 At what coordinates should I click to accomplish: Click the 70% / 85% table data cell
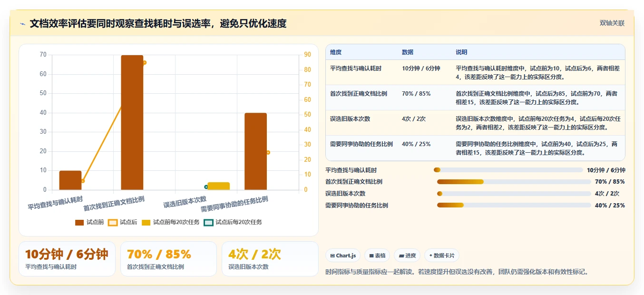[424, 98]
